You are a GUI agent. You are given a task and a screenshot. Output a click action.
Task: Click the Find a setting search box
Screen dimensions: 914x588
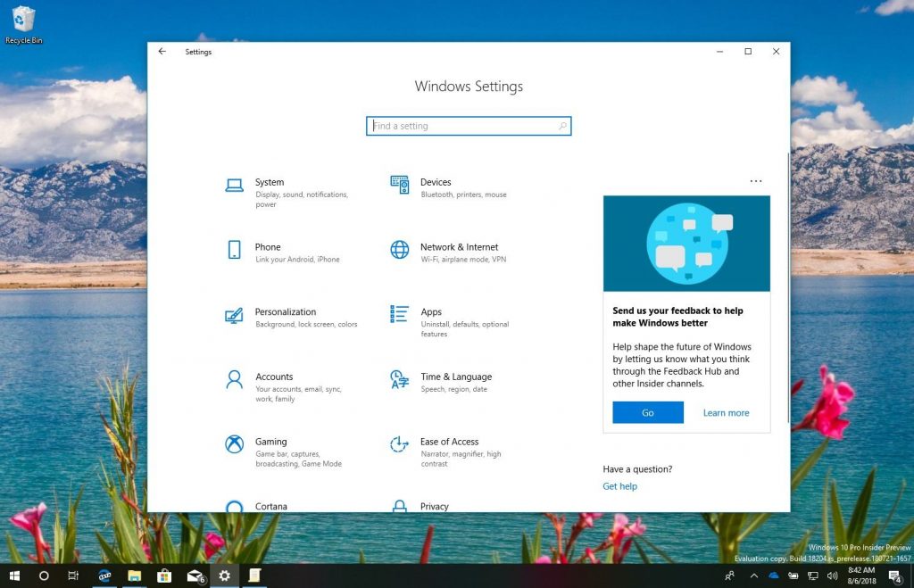click(x=468, y=127)
